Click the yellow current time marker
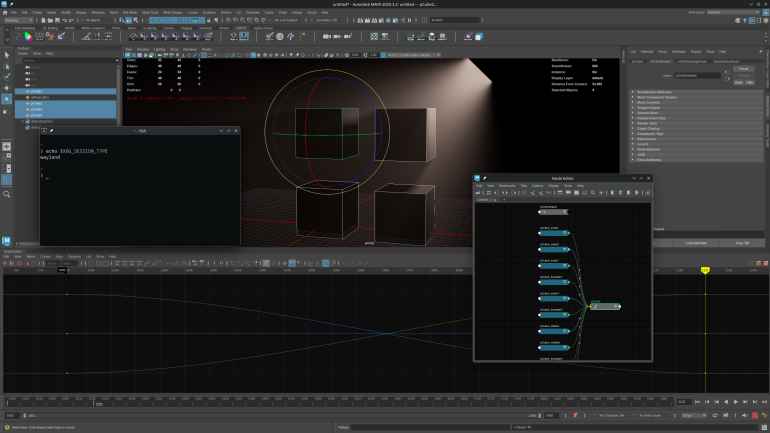 pyautogui.click(x=705, y=270)
